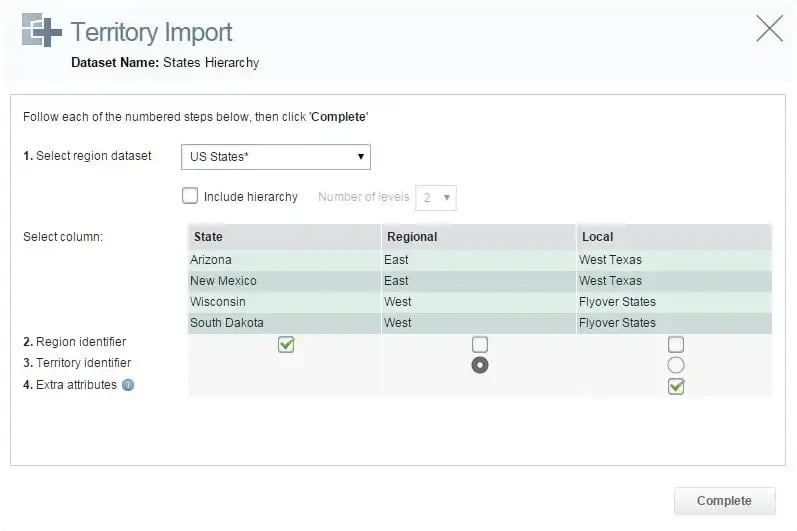
Task: Close the Territory Import dialog
Action: point(769,28)
